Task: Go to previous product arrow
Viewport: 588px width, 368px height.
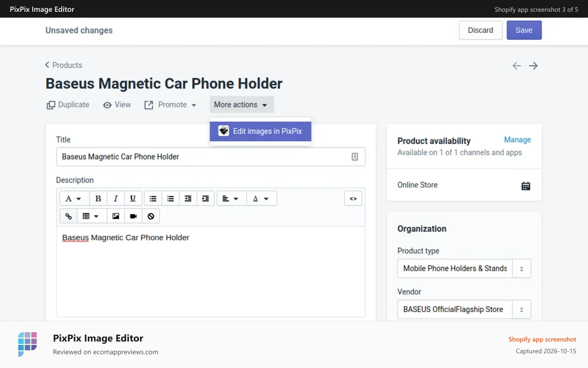Action: click(x=516, y=66)
